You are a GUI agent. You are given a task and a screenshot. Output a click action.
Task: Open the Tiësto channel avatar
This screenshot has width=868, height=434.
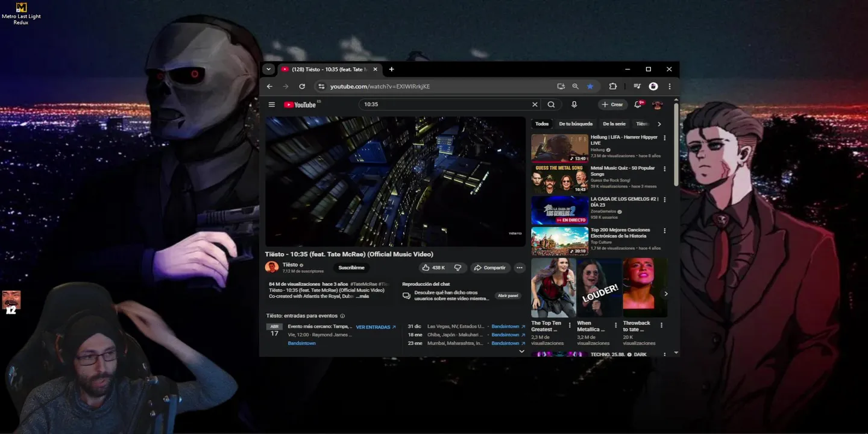tap(272, 267)
